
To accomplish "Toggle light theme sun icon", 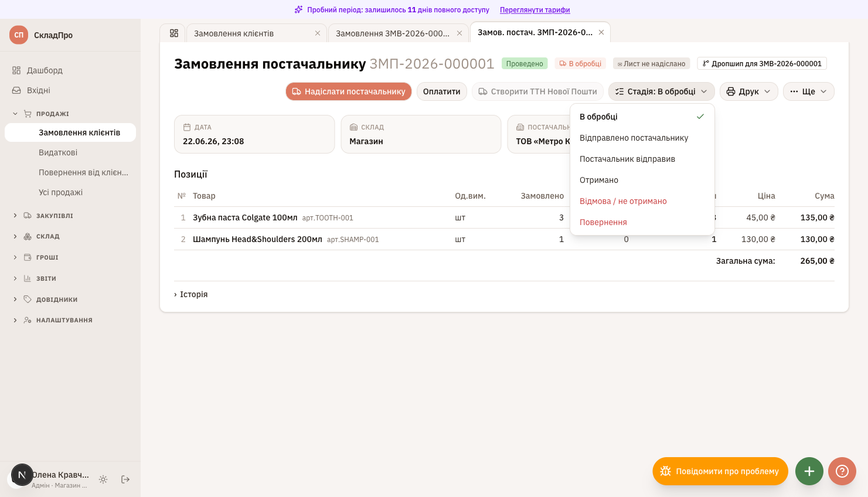I will (103, 479).
